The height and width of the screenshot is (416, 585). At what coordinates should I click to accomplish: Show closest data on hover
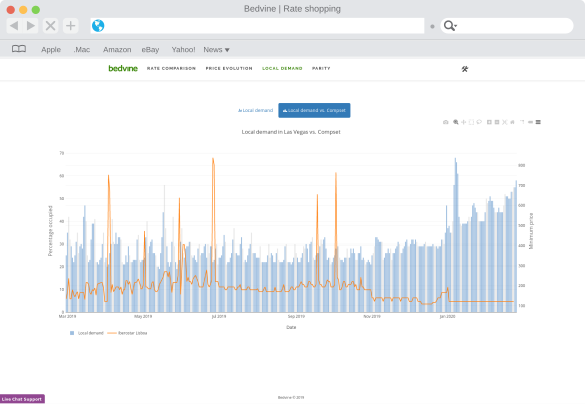pyautogui.click(x=530, y=122)
